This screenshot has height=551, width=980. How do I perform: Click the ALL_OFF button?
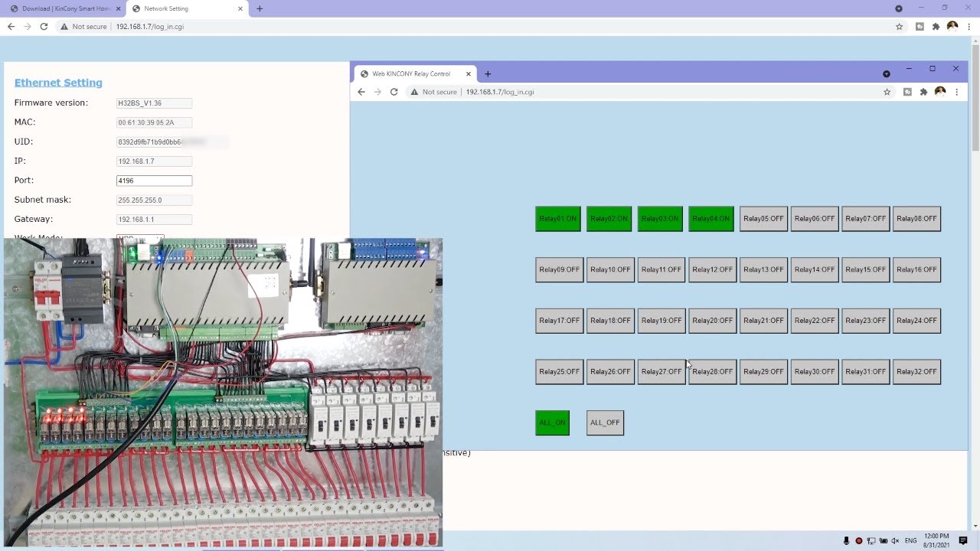[x=605, y=423]
